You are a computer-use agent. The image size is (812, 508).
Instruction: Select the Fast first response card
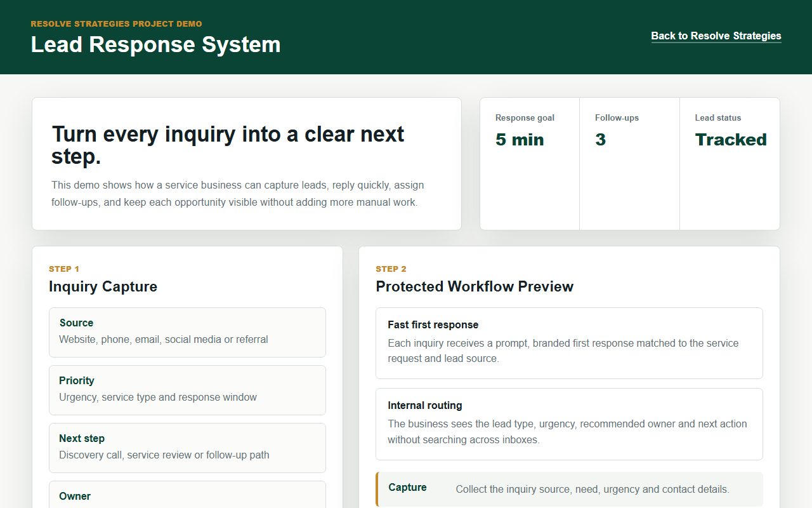569,343
